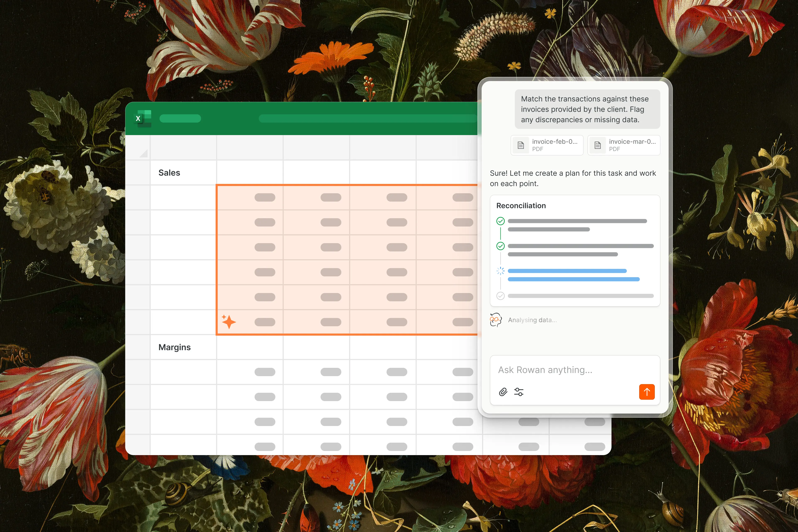Click the second completed checkmark step
The width and height of the screenshot is (798, 532).
coord(500,246)
